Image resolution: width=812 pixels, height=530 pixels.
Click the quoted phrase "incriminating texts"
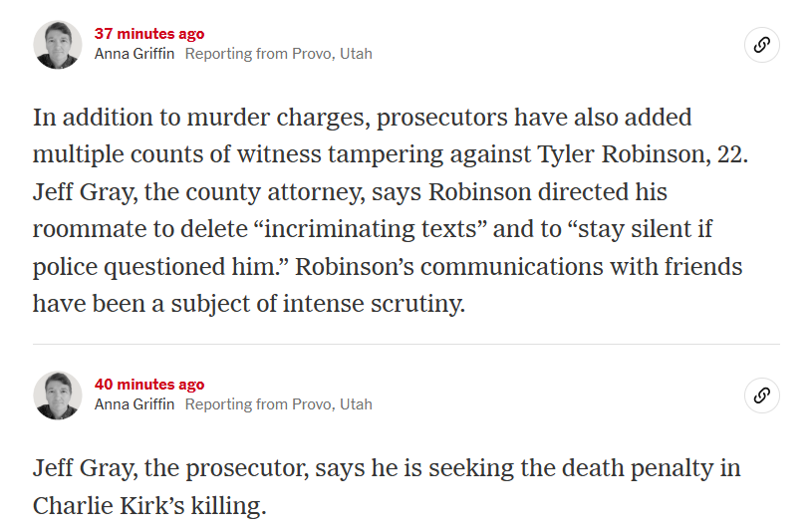point(371,229)
